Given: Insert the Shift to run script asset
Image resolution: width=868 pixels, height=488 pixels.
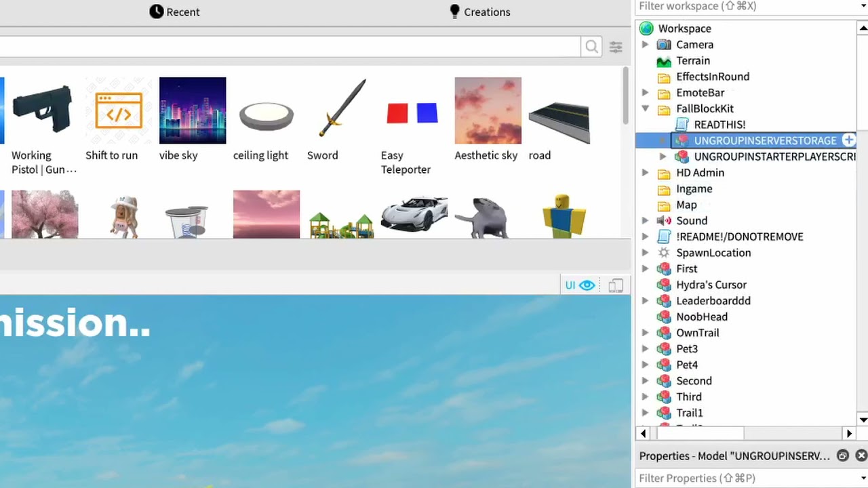Looking at the screenshot, I should coord(119,110).
